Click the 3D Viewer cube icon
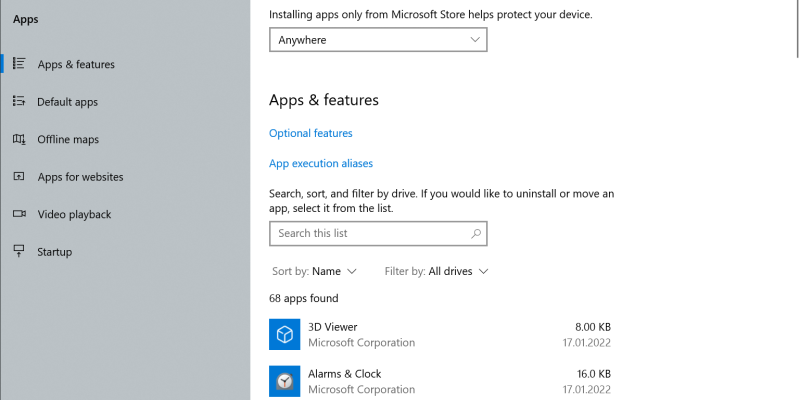The width and height of the screenshot is (800, 400). point(285,334)
